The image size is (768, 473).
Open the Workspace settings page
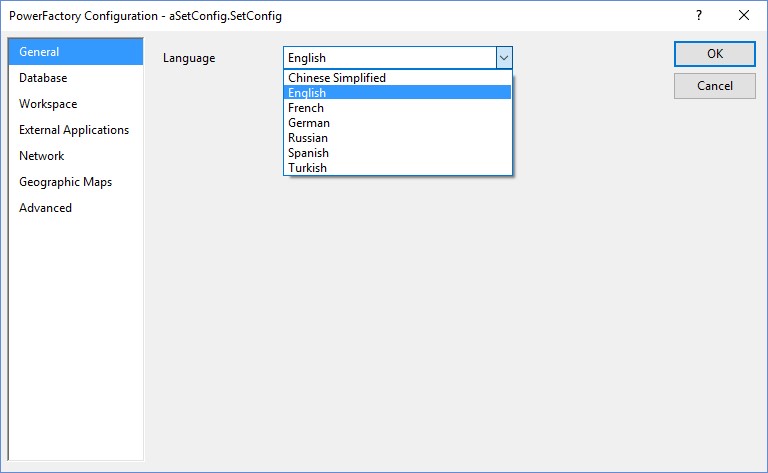[x=48, y=104]
